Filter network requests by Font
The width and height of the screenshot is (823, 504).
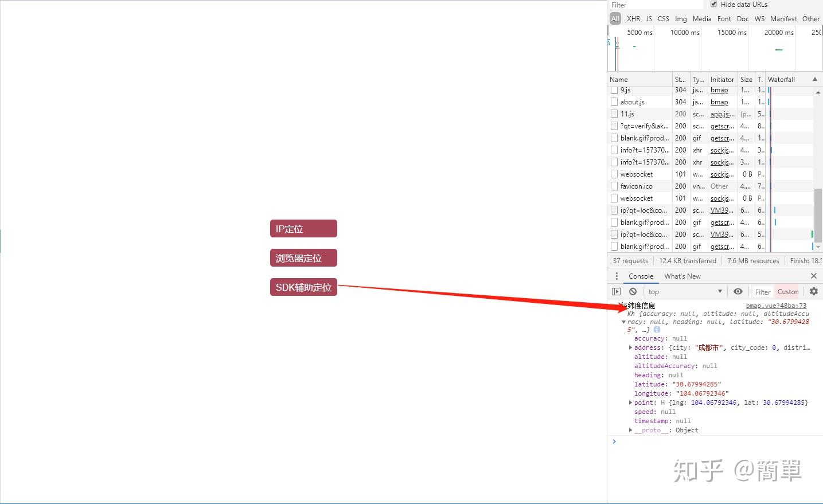pyautogui.click(x=724, y=18)
